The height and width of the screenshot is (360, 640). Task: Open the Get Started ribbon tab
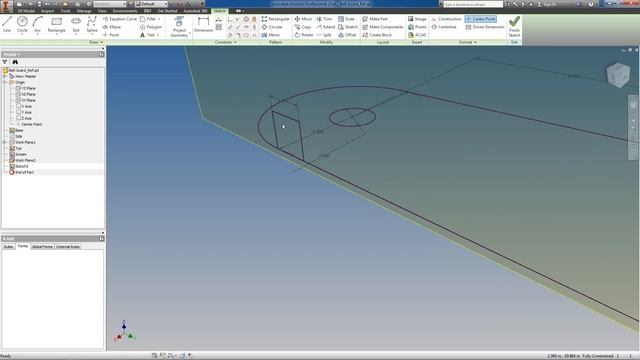click(x=167, y=11)
